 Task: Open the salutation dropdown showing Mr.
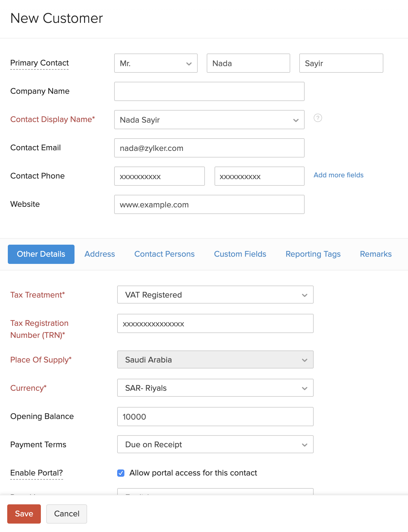click(156, 63)
